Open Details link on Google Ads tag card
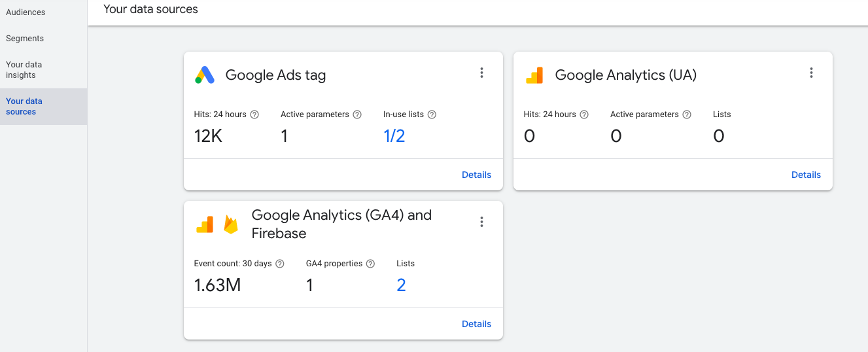The height and width of the screenshot is (352, 868). pyautogui.click(x=476, y=175)
